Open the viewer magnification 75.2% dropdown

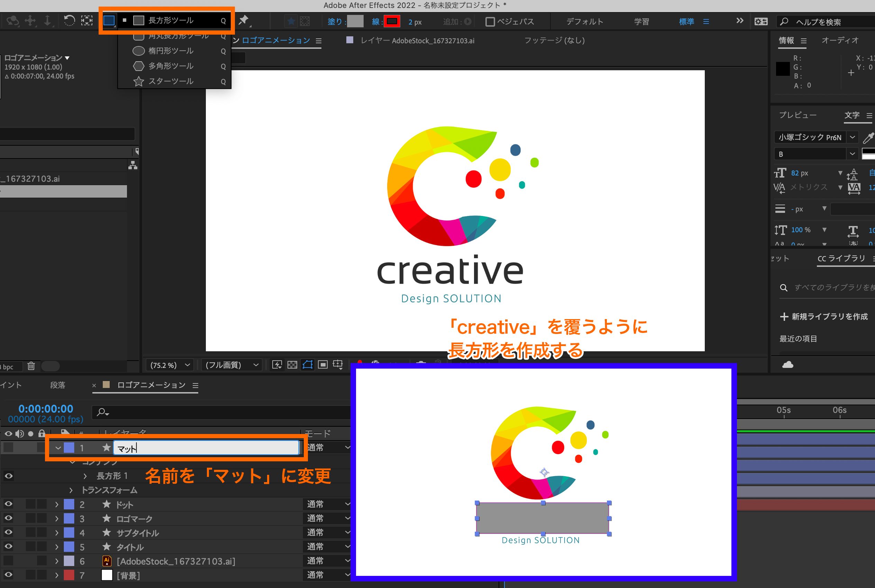click(170, 364)
